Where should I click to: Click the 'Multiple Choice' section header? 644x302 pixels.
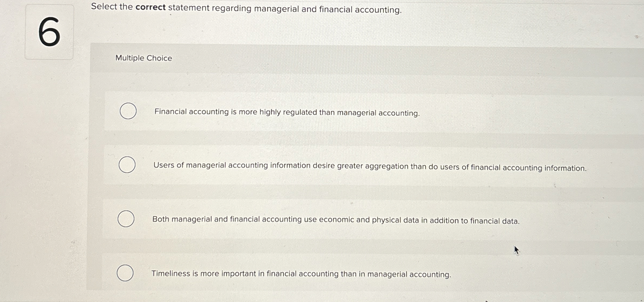click(x=144, y=58)
